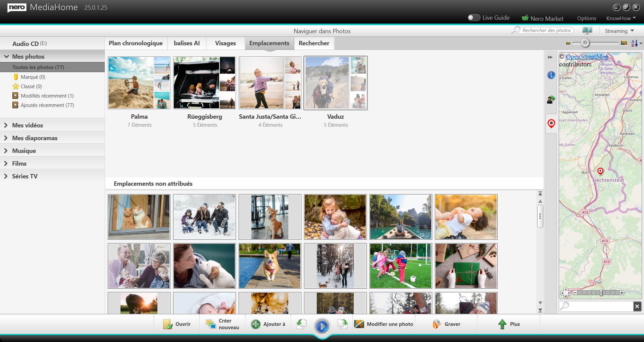Click the streaming device monitor icon

tap(587, 31)
